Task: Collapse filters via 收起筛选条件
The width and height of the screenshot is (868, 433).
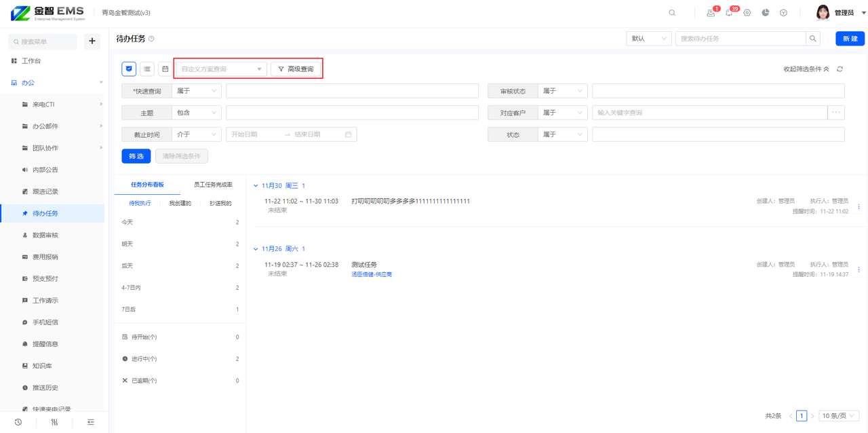Action: click(x=806, y=69)
